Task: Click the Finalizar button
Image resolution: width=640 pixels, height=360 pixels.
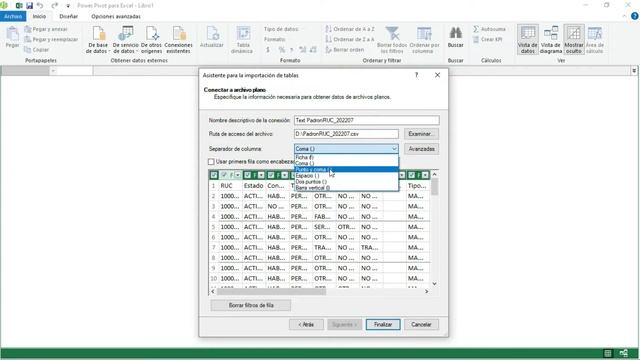Action: click(383, 324)
